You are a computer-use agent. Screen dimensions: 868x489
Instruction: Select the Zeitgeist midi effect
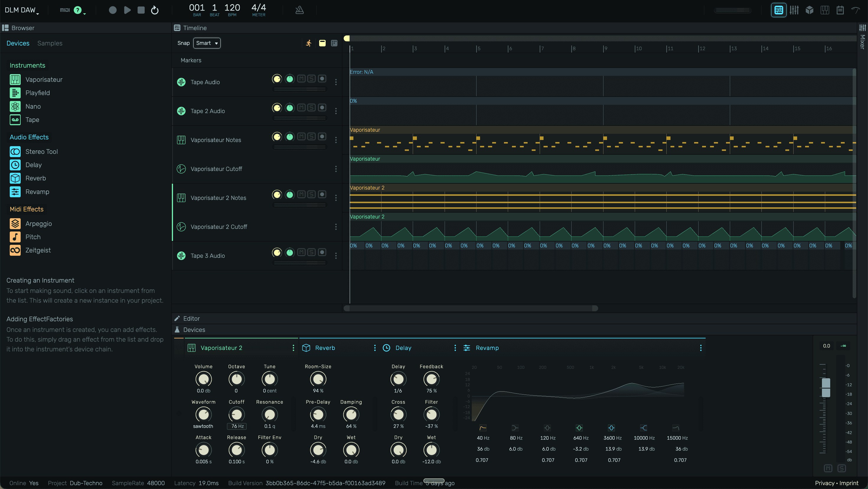pyautogui.click(x=30, y=250)
